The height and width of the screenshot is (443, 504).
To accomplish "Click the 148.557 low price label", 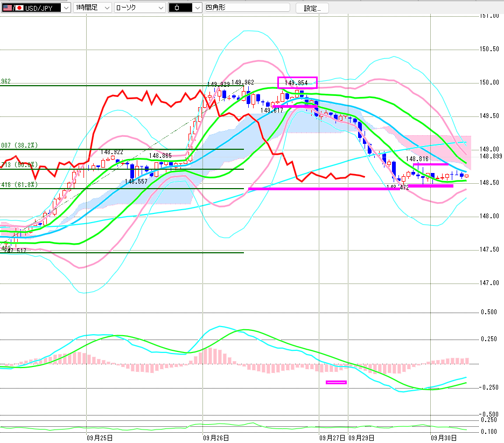I will pos(136,182).
